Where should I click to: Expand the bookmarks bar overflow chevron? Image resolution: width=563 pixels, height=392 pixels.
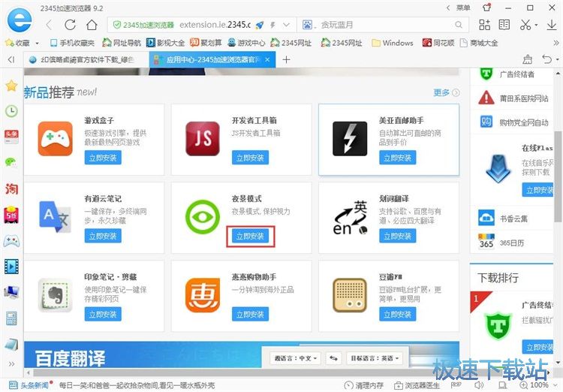coord(556,43)
